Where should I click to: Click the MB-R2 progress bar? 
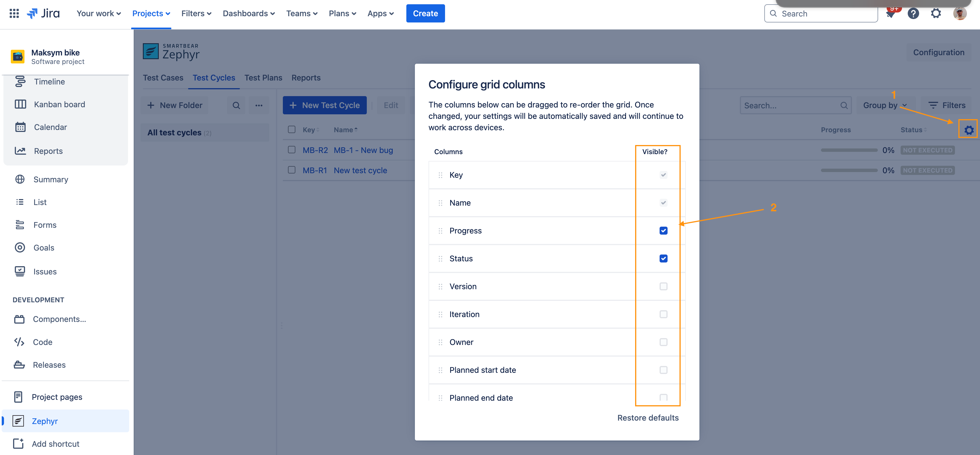849,150
